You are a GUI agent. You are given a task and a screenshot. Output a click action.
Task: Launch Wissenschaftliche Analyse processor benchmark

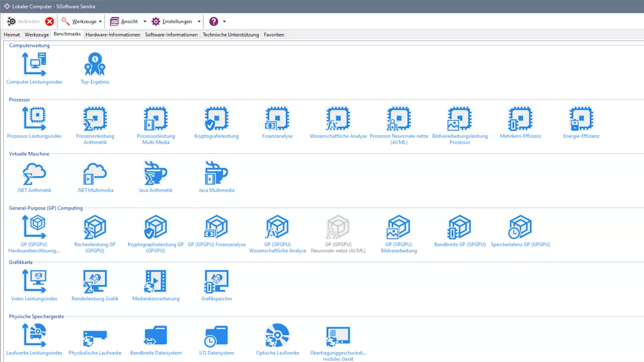[338, 123]
